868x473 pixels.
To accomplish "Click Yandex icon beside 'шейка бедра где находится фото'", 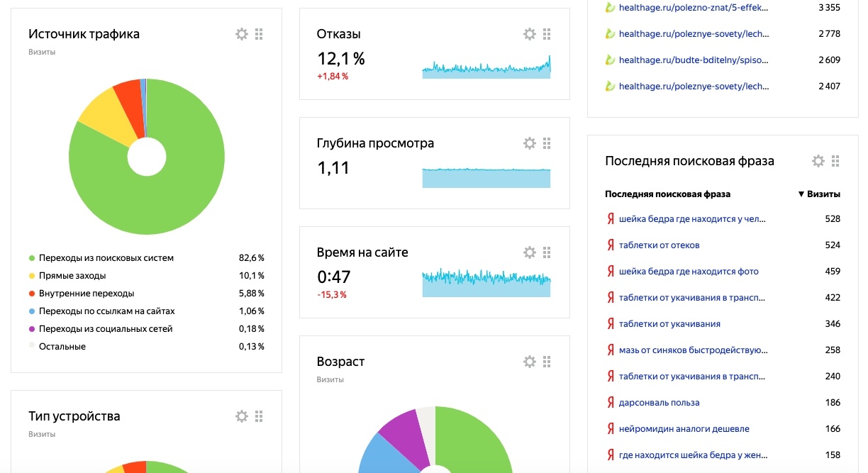I will pos(610,272).
